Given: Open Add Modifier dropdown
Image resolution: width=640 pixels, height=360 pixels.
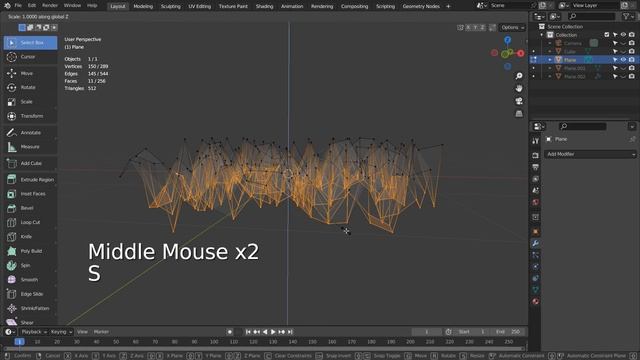Looking at the screenshot, I should tap(590, 154).
